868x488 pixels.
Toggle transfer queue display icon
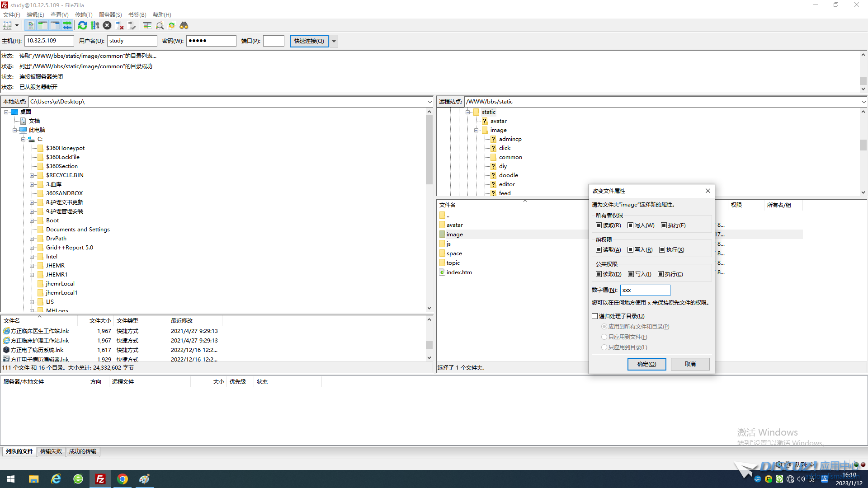(67, 26)
